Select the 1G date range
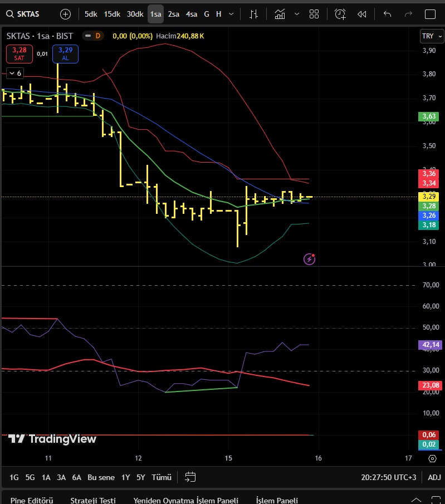 (x=14, y=477)
